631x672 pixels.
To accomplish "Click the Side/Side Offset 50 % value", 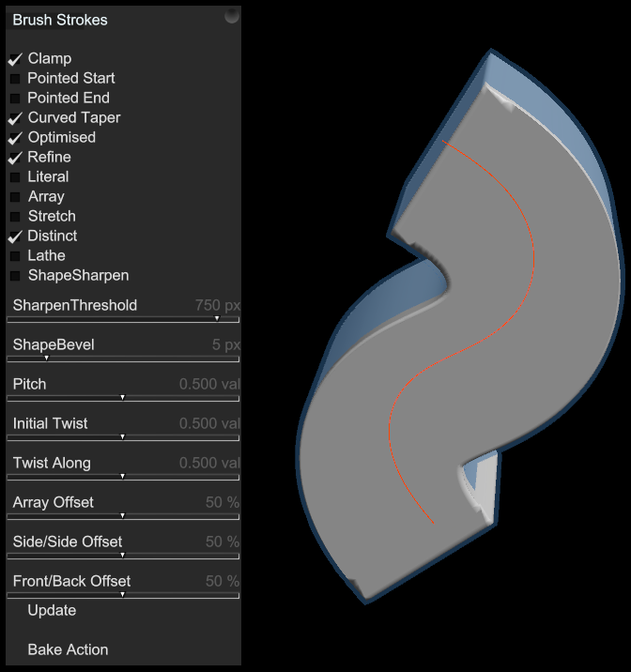I will pos(223,542).
